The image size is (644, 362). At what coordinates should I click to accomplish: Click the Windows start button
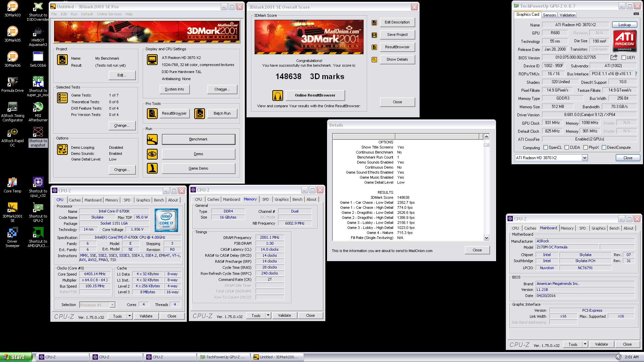tap(16, 357)
